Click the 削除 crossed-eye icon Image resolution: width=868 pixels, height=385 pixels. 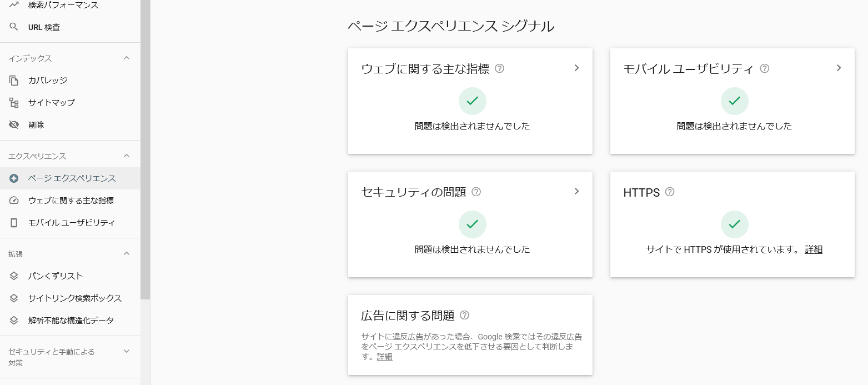[x=14, y=125]
